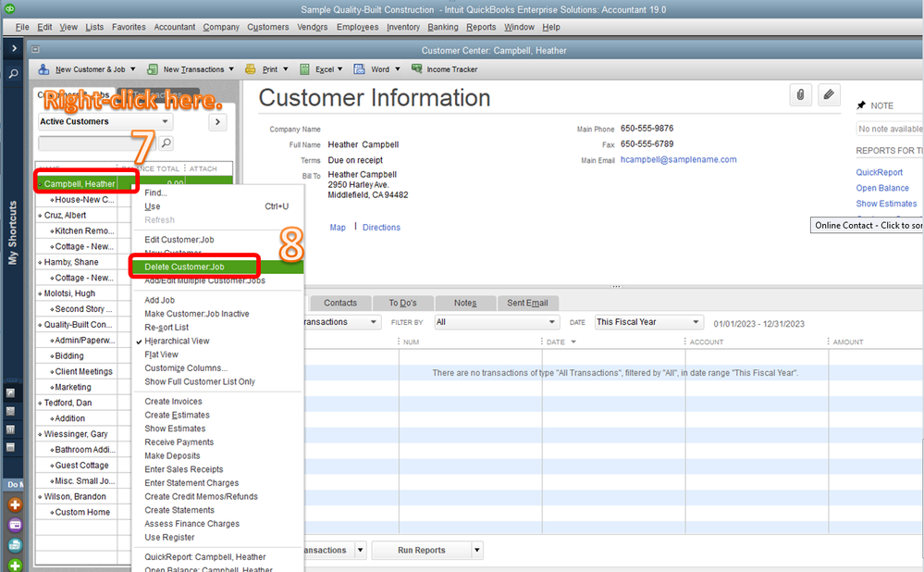Switch to the Notes tab
This screenshot has width=924, height=572.
(465, 303)
